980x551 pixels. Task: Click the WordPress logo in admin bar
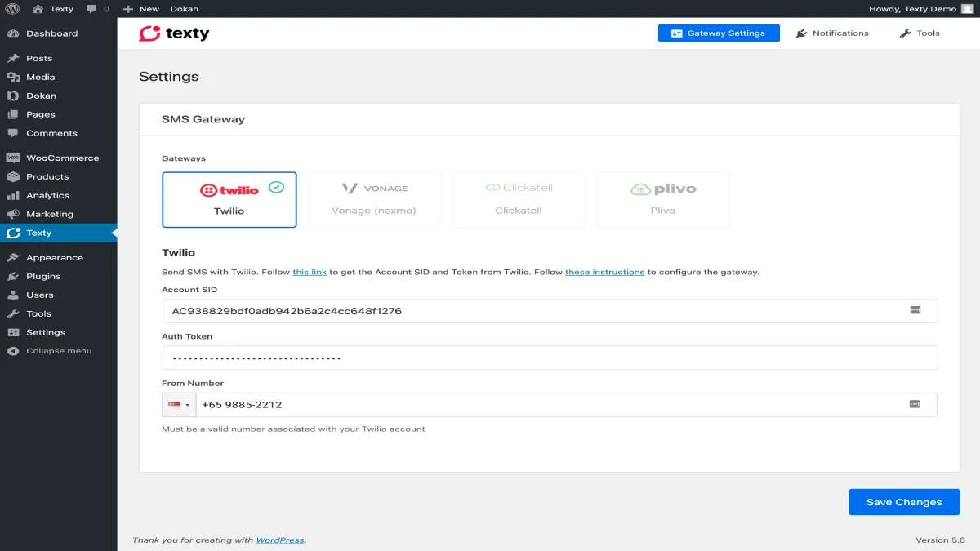[x=13, y=9]
